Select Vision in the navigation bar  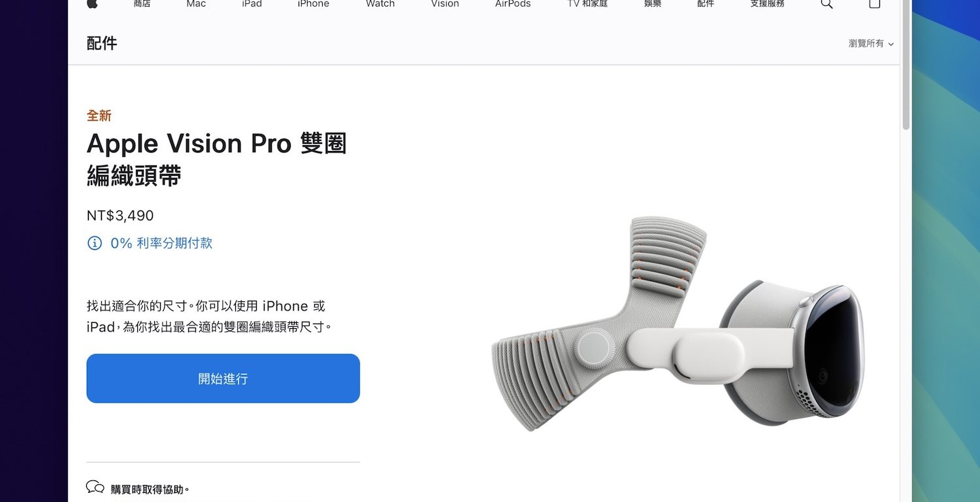pyautogui.click(x=445, y=3)
